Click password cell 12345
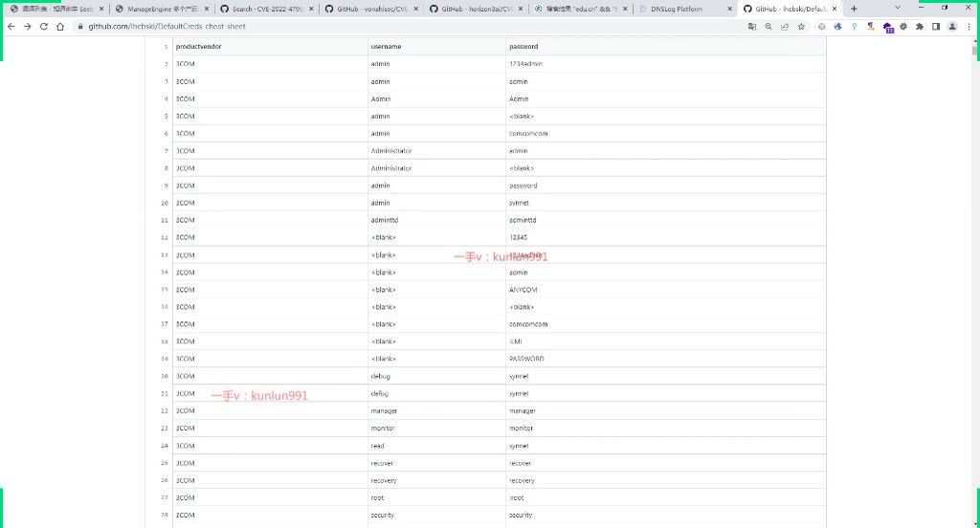 tap(666, 237)
